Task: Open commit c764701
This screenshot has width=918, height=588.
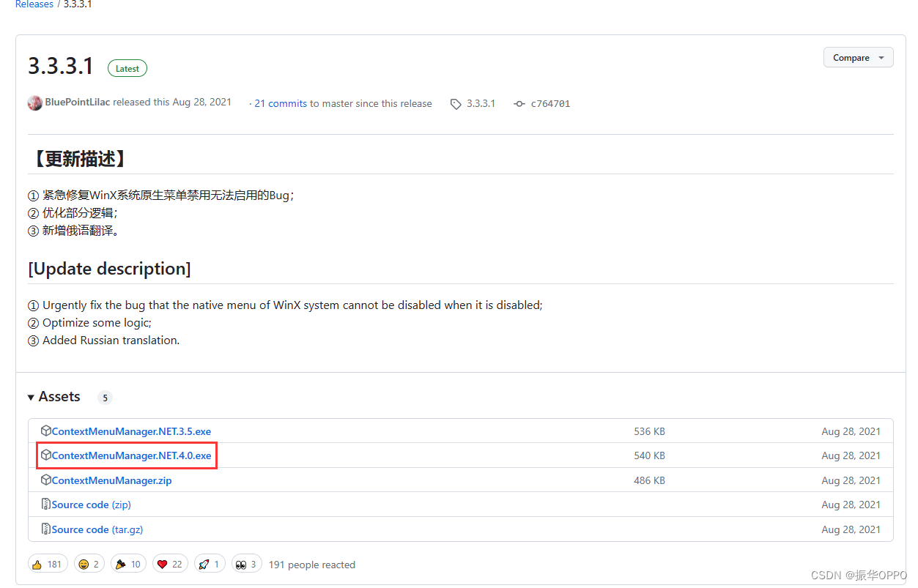Action: pos(550,104)
